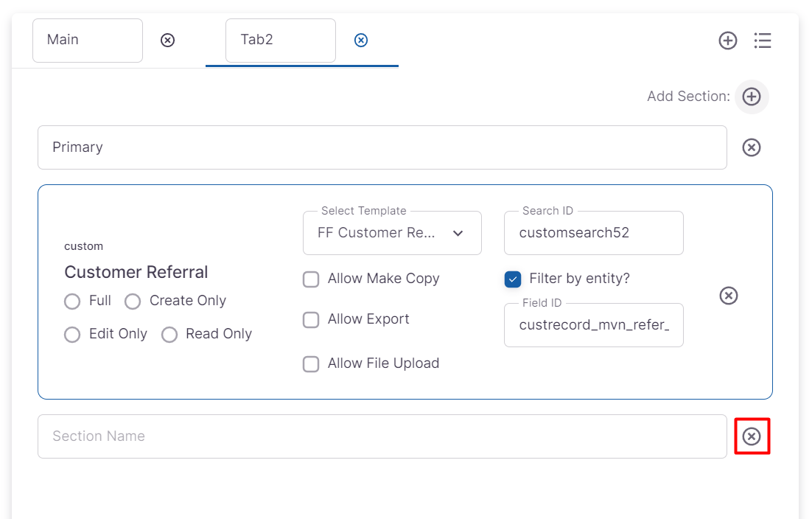Open the Select Template dropdown
Screen dimensions: 812x519
[392, 233]
